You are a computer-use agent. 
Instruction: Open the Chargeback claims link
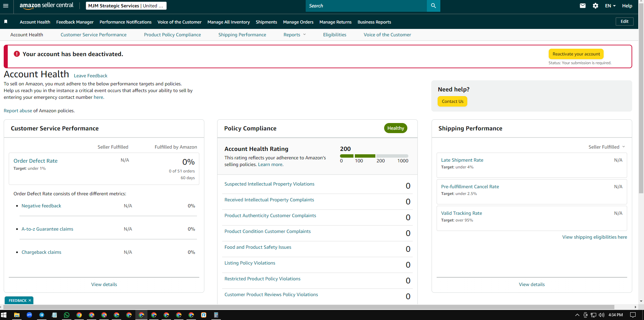(41, 252)
